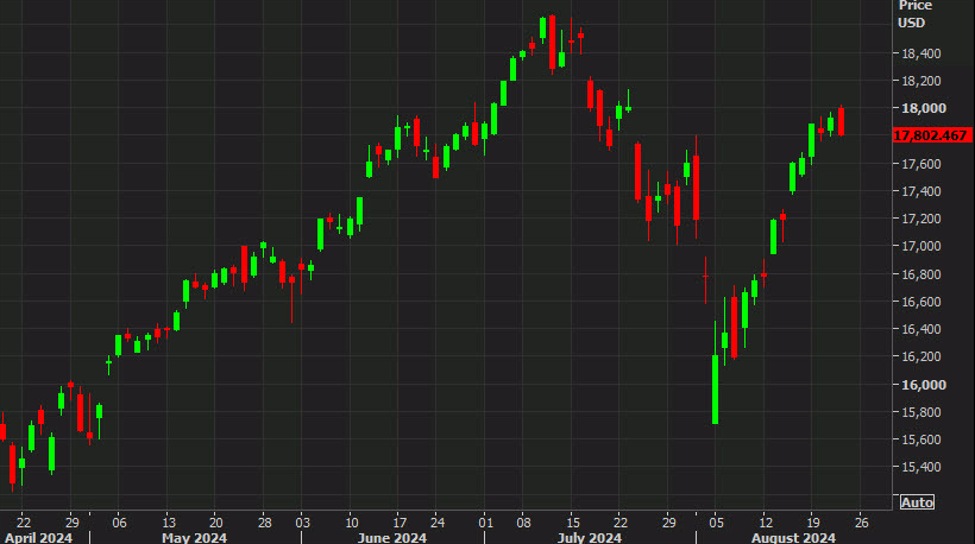
Task: Select the August 2024 month label
Action: 793,537
